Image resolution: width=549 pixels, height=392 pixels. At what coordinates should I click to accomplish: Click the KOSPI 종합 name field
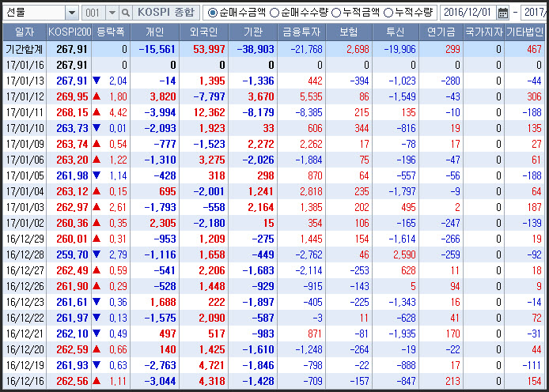(166, 13)
